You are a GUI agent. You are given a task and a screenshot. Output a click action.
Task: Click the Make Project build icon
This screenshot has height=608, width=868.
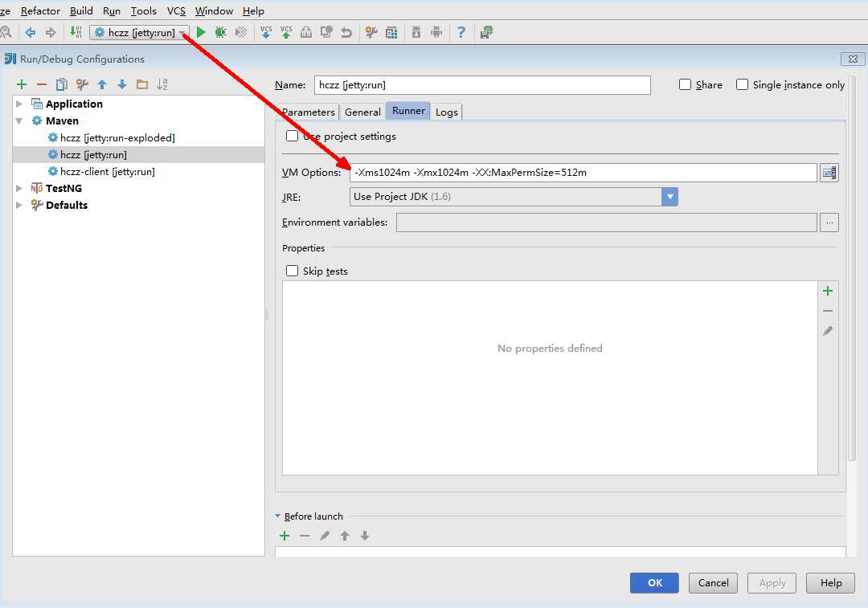(76, 32)
